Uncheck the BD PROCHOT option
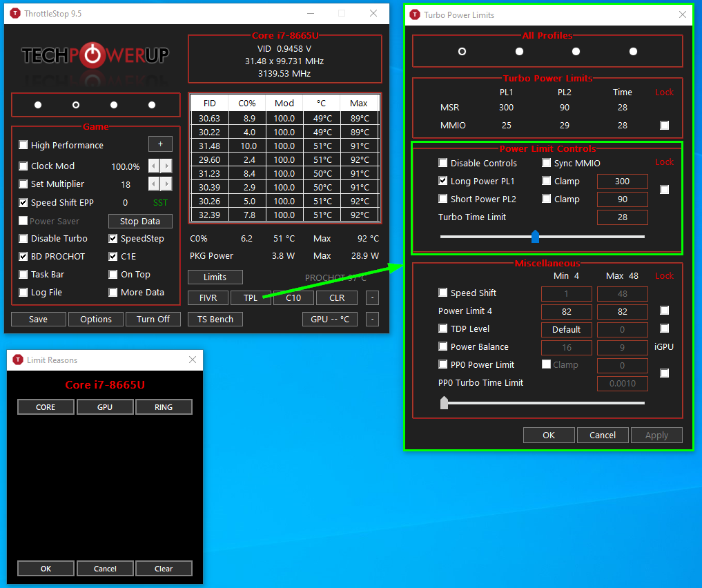Image resolution: width=702 pixels, height=588 pixels. [x=23, y=257]
